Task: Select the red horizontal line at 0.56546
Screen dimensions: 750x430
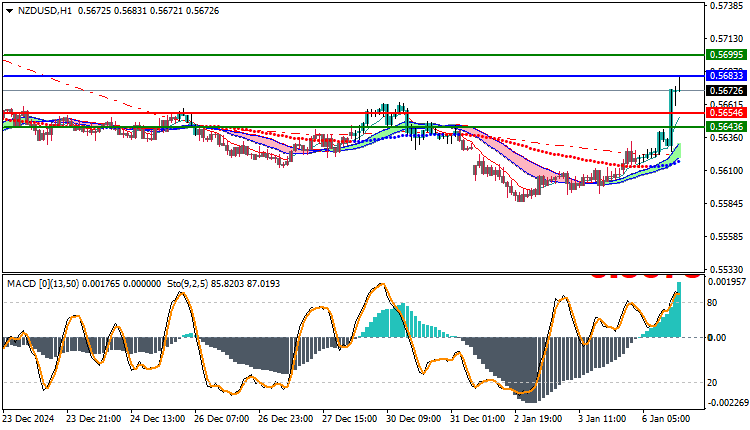Action: (x=353, y=113)
